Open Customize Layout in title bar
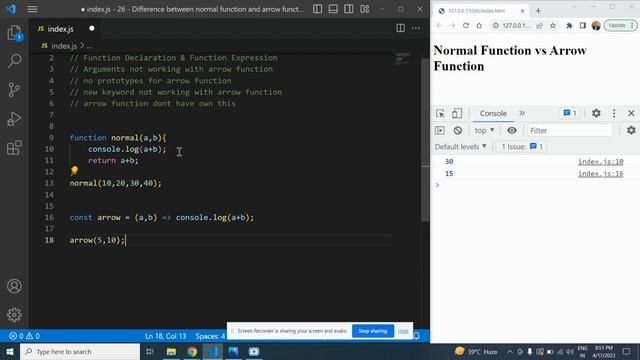 pos(364,9)
